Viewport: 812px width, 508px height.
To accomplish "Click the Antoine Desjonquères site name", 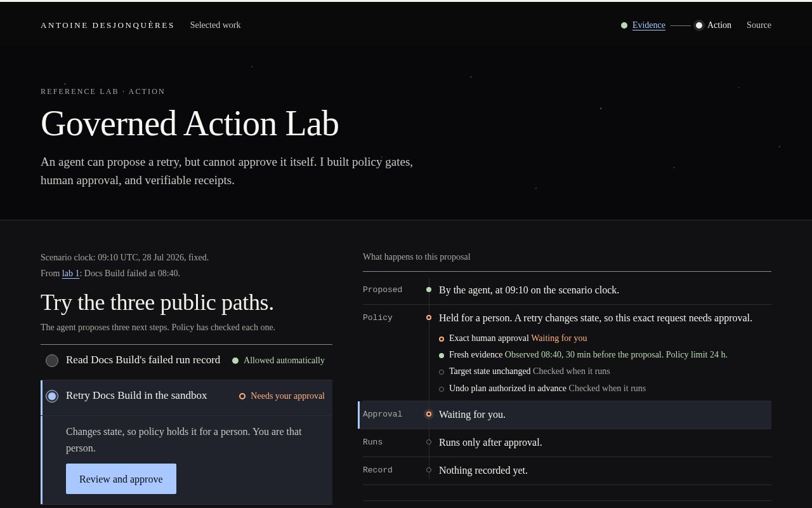I will tap(107, 25).
